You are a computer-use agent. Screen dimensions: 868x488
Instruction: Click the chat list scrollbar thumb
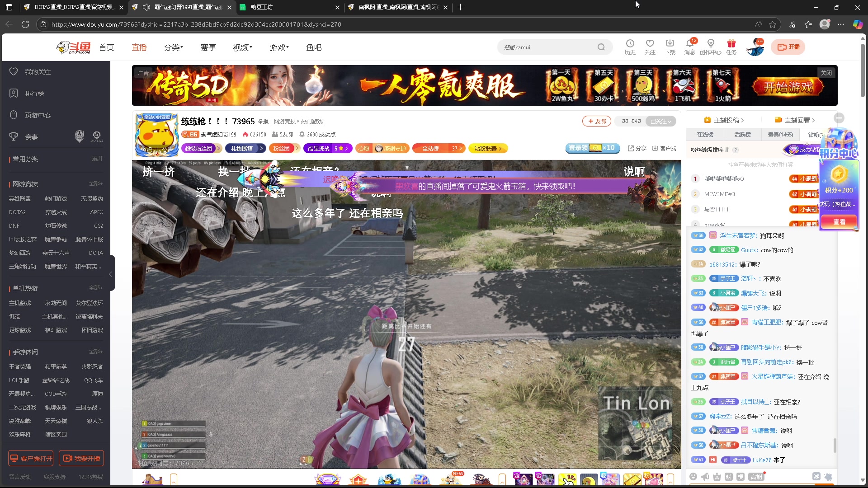pyautogui.click(x=835, y=445)
